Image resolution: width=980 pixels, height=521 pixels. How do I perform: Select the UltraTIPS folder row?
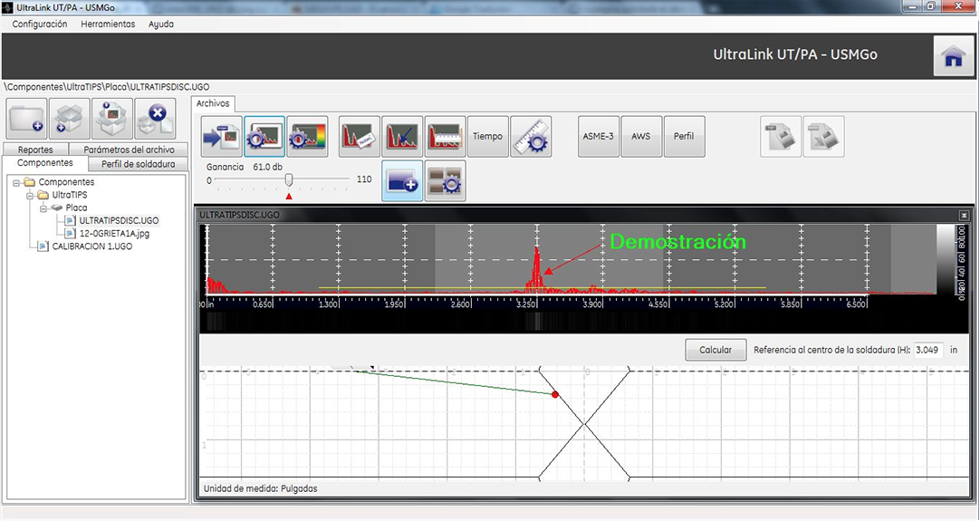coord(70,195)
